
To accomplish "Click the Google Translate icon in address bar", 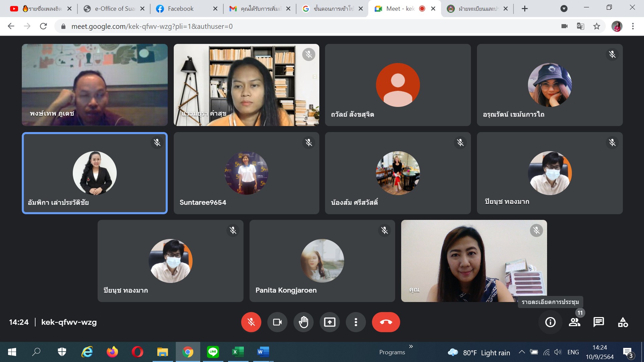I will pyautogui.click(x=580, y=26).
